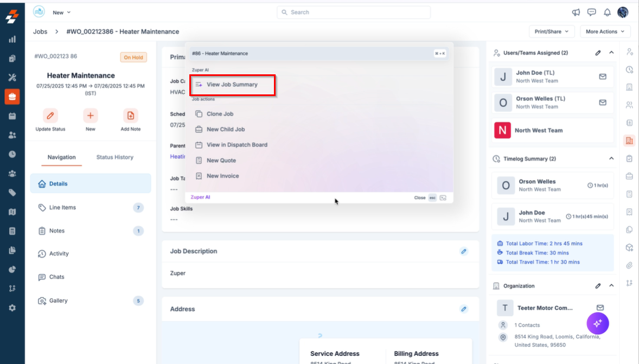Click the New plus icon

[x=91, y=116]
